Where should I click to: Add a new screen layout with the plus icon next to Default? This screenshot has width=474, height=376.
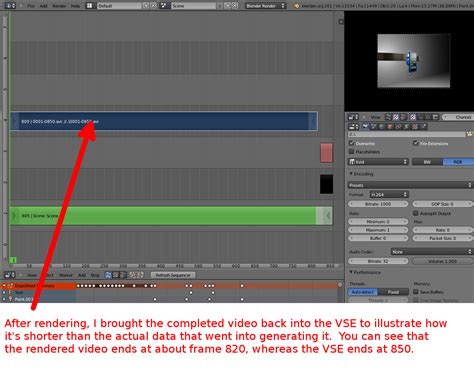(146, 6)
